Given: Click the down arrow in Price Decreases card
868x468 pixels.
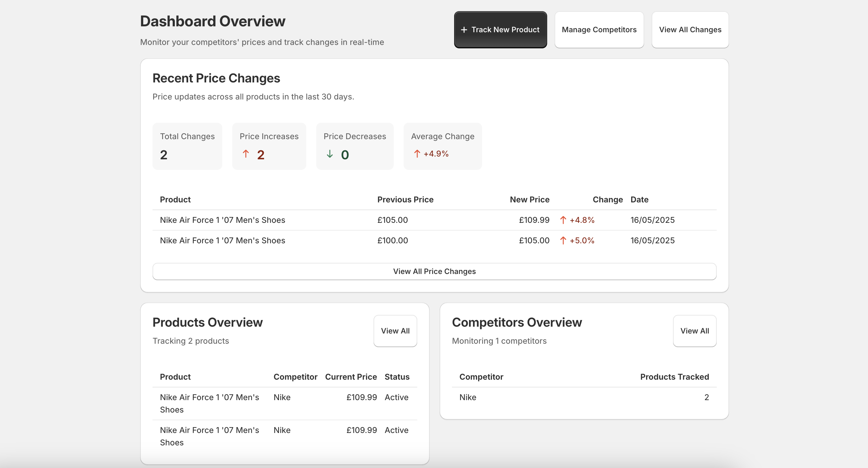Looking at the screenshot, I should pos(330,154).
